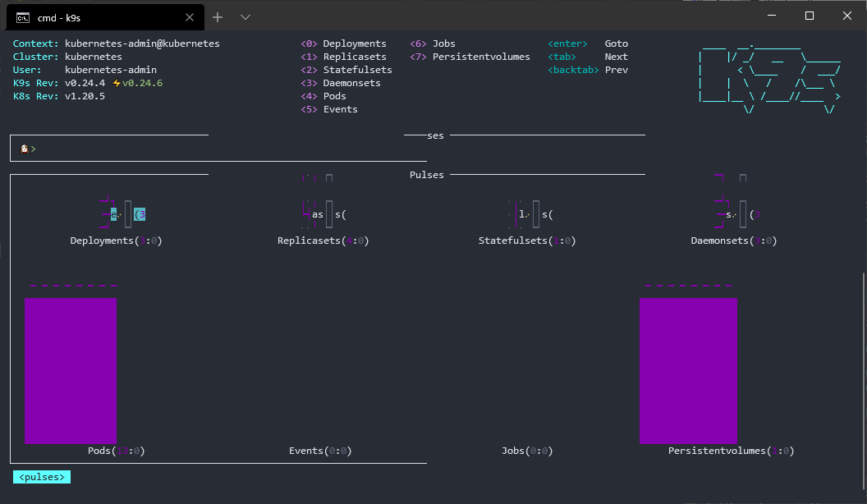Click the Context kubernetes-admin@kubernetes value
867x504 pixels.
(142, 44)
